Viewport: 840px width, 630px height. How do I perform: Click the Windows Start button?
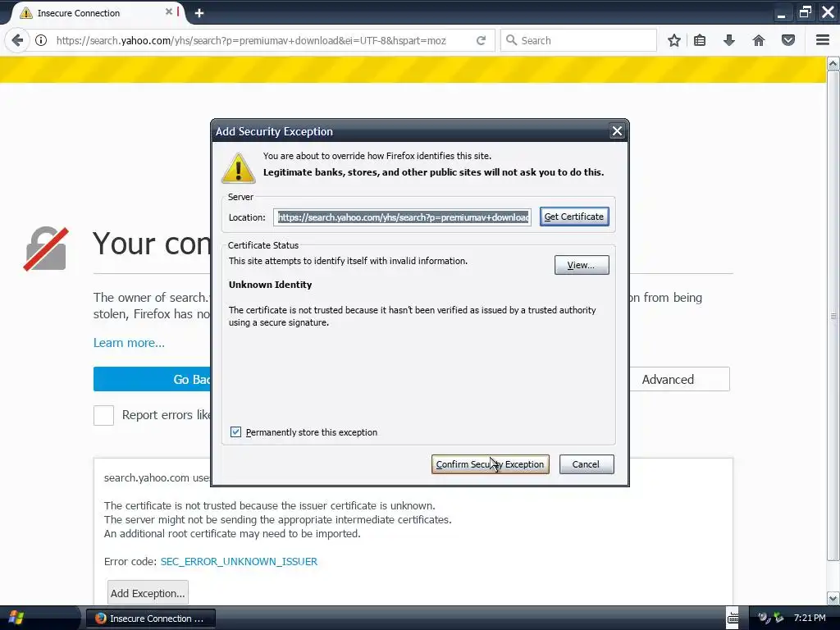[16, 618]
